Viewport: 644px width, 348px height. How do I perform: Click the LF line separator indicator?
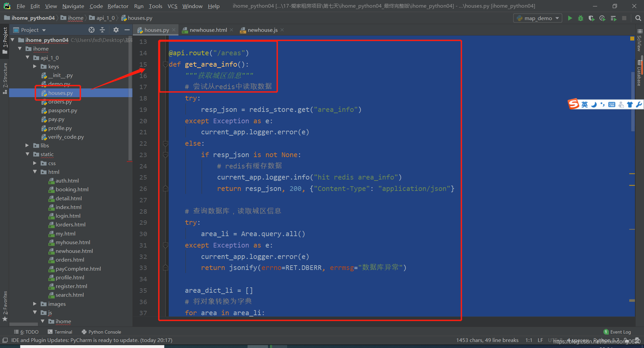(x=540, y=340)
